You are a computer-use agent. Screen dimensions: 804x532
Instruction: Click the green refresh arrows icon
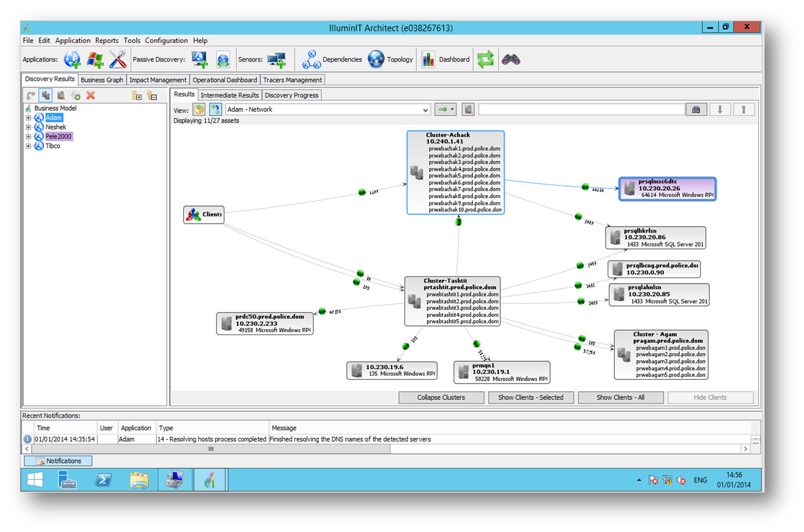click(x=486, y=59)
